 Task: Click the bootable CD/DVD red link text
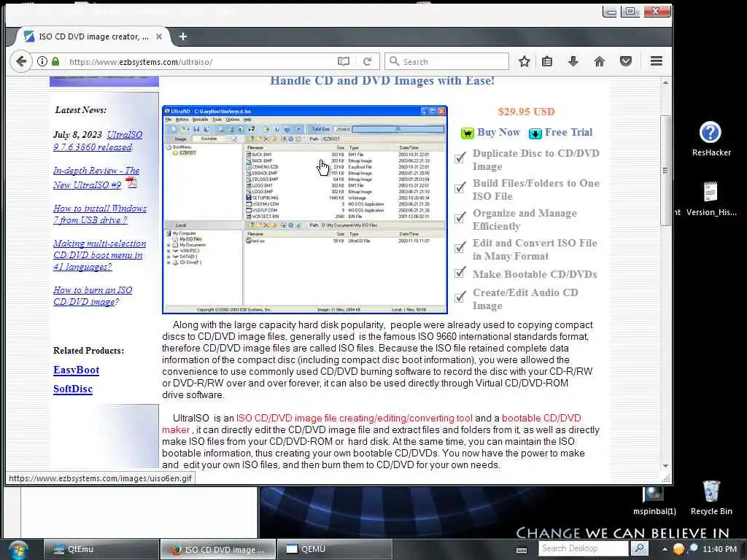point(541,418)
